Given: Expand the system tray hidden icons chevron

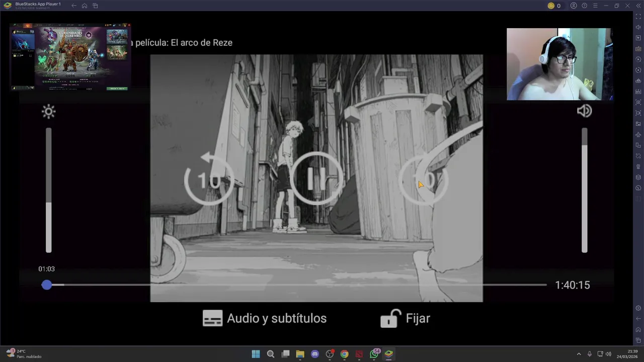Looking at the screenshot, I should pos(579,354).
